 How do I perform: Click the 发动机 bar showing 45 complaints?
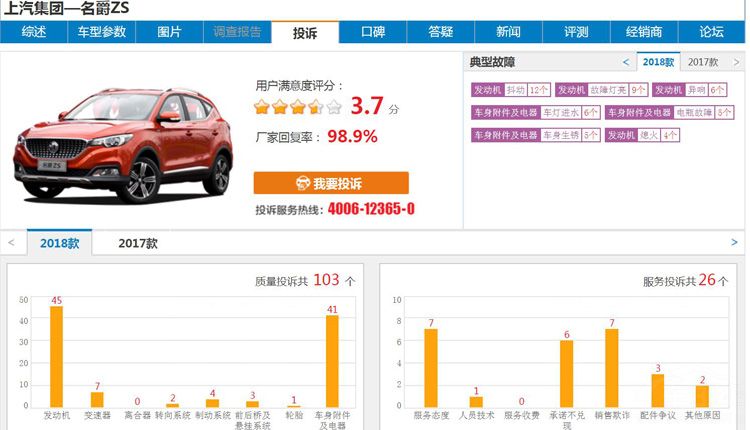click(56, 354)
